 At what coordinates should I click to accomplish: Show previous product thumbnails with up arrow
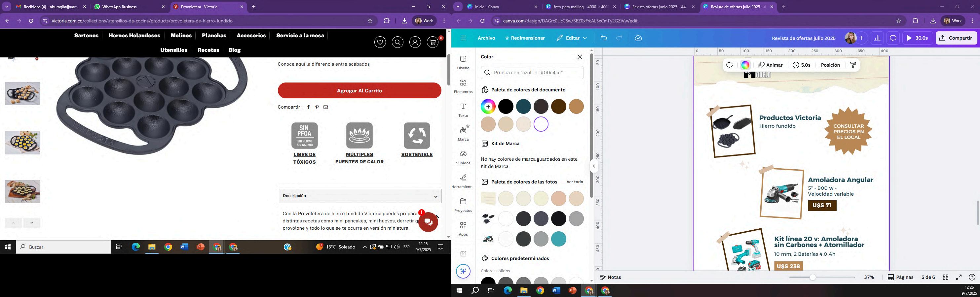(x=13, y=222)
